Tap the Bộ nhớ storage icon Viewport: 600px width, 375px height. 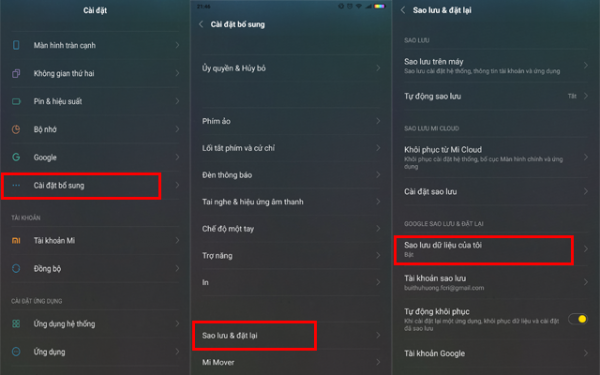pos(16,129)
